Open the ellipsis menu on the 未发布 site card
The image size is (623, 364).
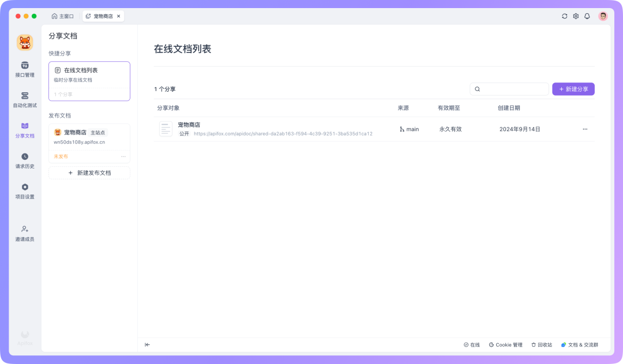[123, 156]
